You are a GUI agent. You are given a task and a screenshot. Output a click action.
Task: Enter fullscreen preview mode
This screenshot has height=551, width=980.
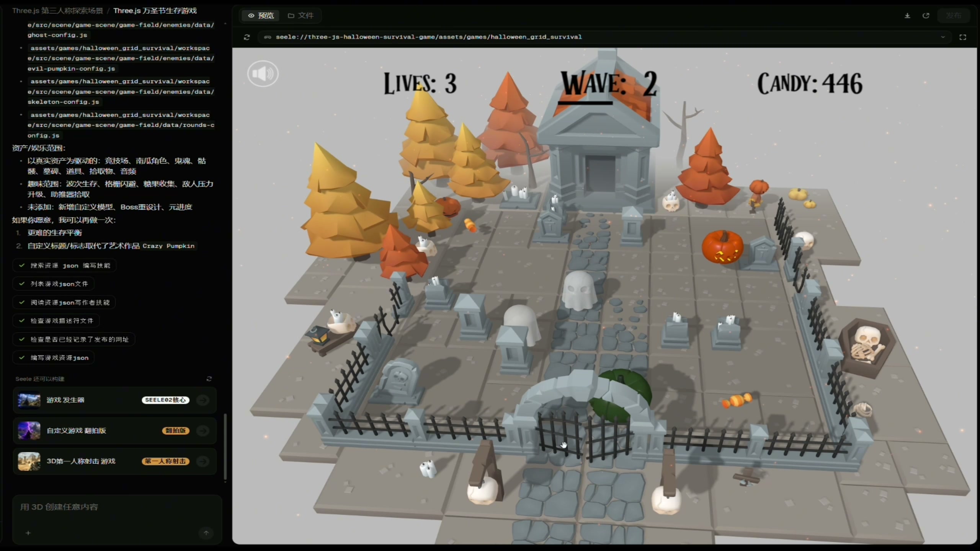point(963,37)
